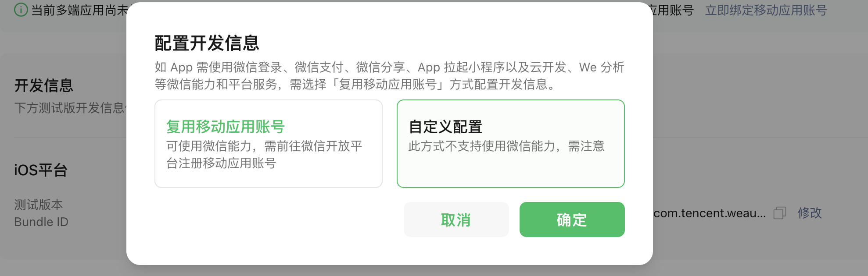This screenshot has height=276, width=868.
Task: Click the com.tencent.weau... bundle ID value
Action: pos(710,213)
